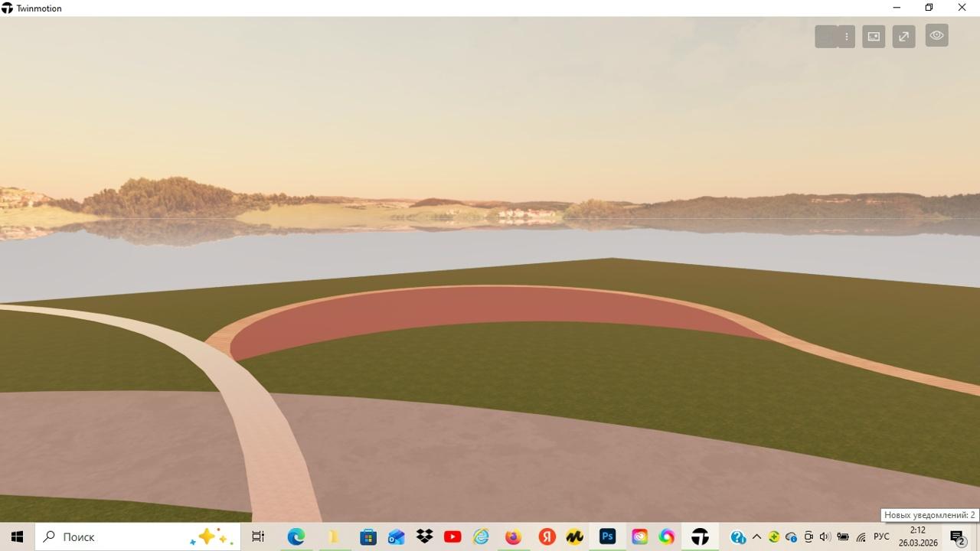Click the blank rendering mode button
The height and width of the screenshot is (551, 980).
[x=825, y=37]
